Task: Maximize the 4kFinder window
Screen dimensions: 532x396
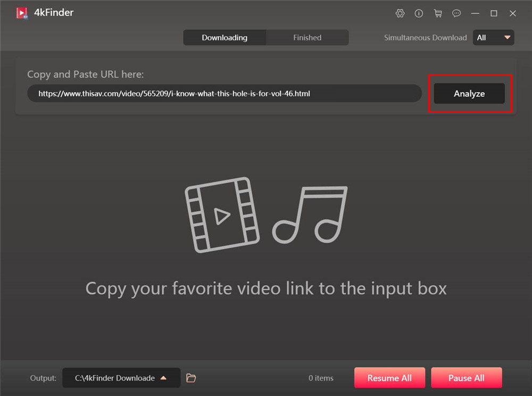Action: [494, 13]
